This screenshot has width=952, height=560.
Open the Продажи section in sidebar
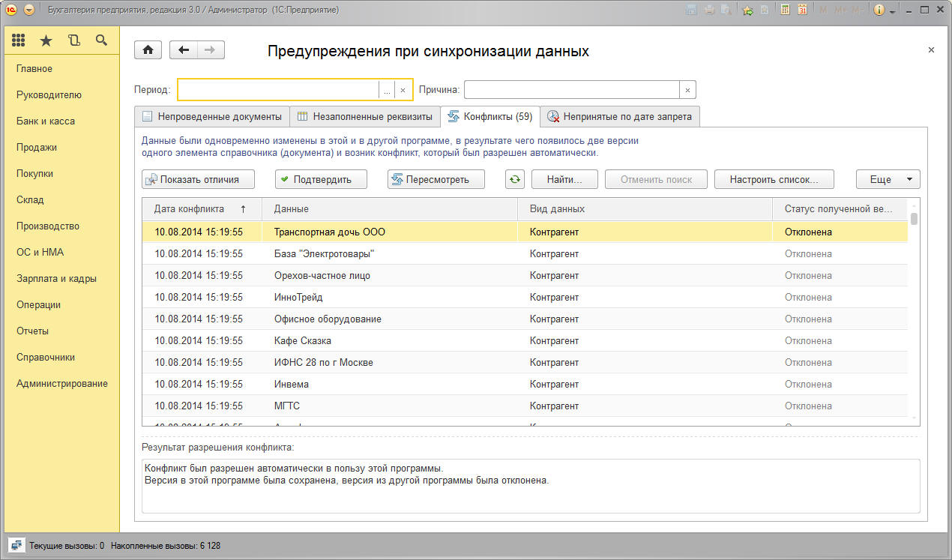[x=37, y=147]
